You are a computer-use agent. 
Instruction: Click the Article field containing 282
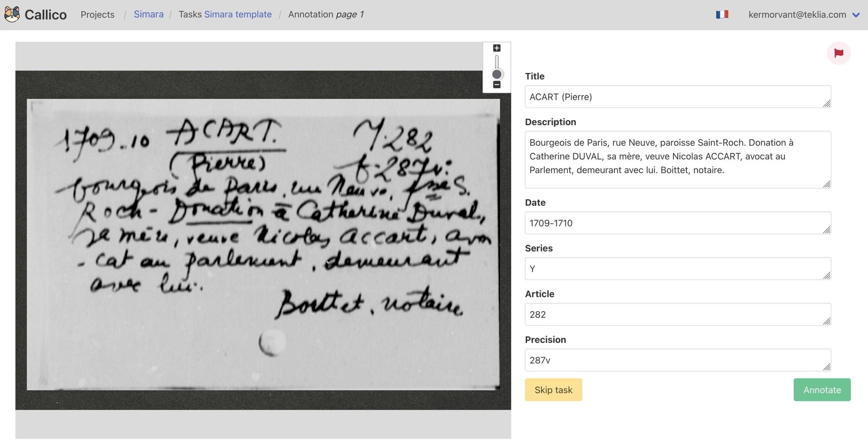[678, 314]
